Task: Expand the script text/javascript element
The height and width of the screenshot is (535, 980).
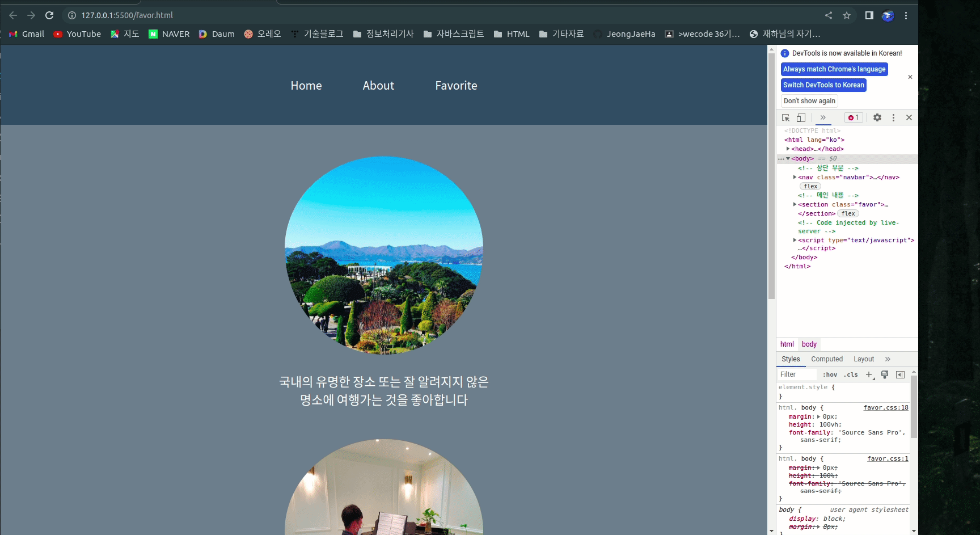Action: tap(795, 240)
